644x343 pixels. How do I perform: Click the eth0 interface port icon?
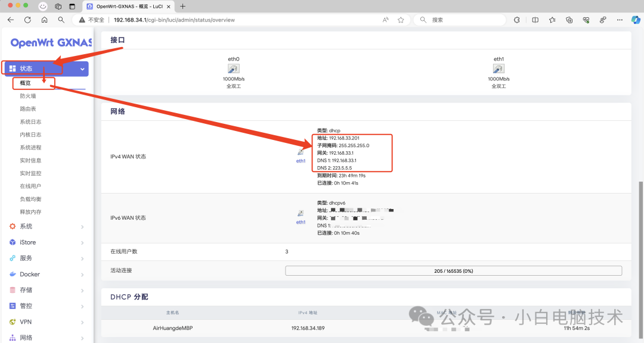233,69
